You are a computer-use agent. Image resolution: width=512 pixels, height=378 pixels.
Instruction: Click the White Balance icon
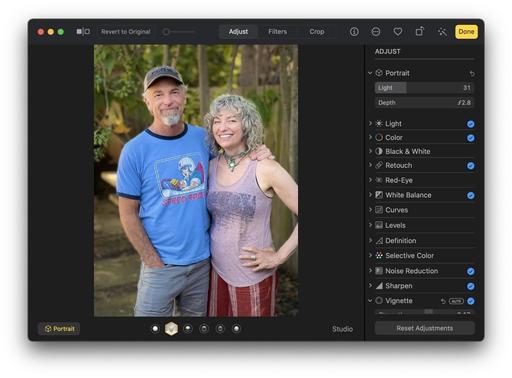pyautogui.click(x=379, y=195)
